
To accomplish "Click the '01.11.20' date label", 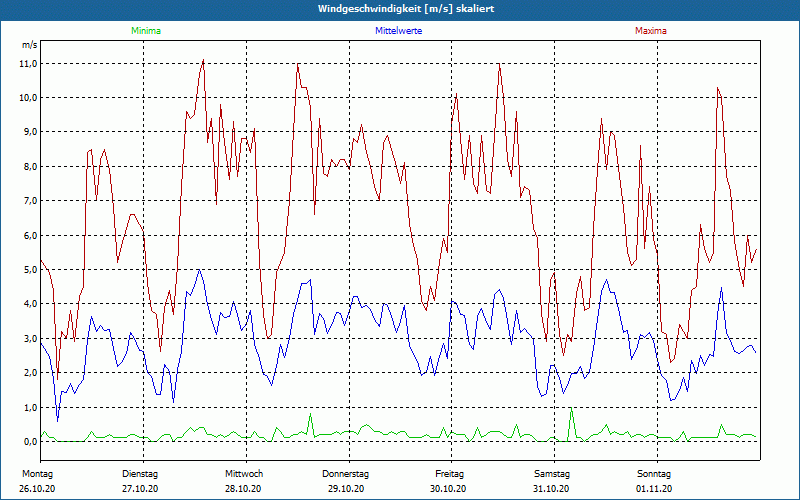I will tap(654, 489).
